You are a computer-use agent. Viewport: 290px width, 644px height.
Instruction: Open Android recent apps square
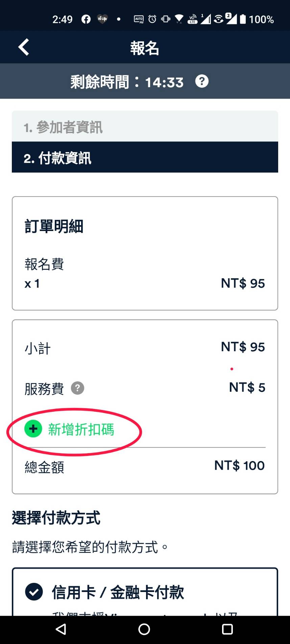click(227, 629)
